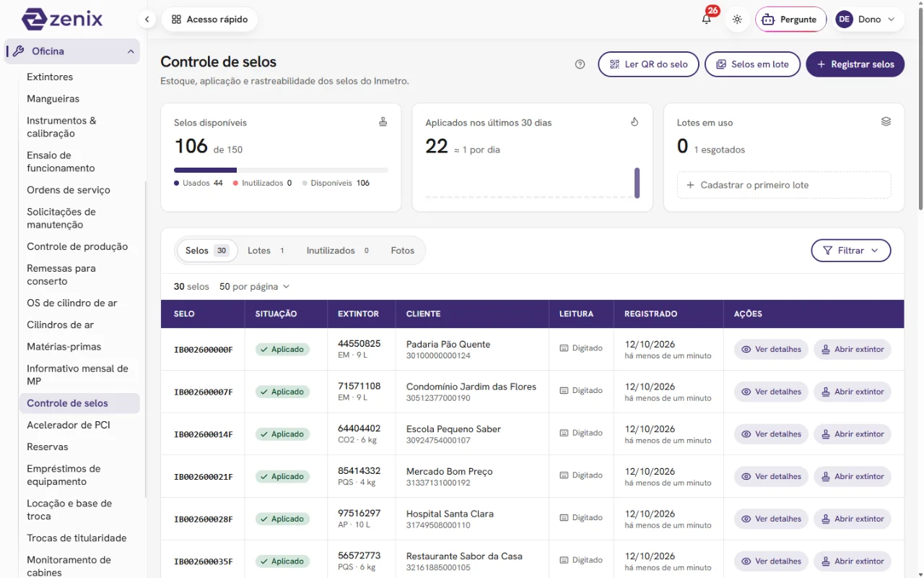Click Registrar selos button

point(855,64)
